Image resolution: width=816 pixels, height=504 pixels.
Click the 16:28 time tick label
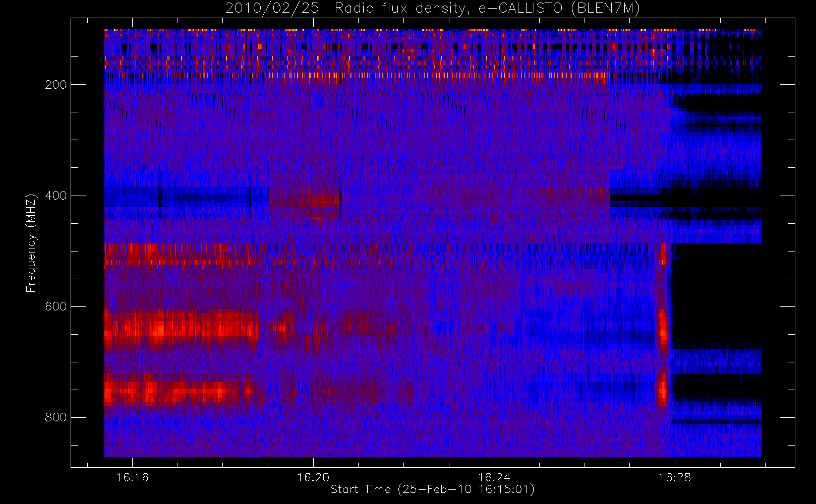click(675, 477)
